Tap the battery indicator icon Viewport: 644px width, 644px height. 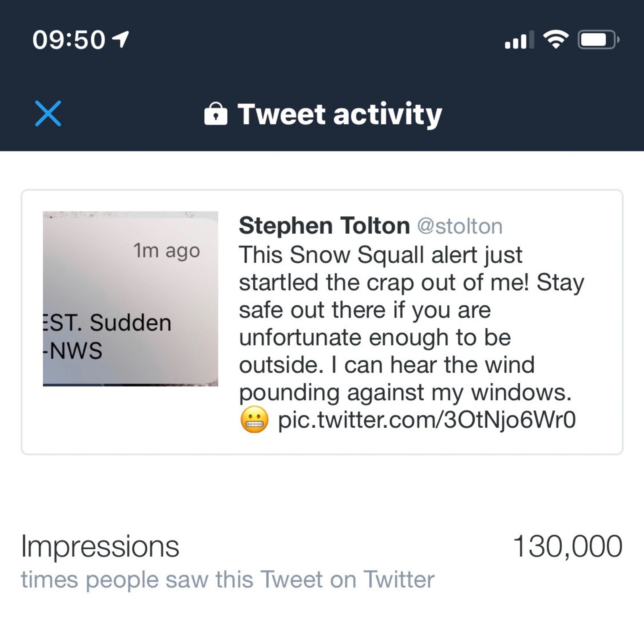pyautogui.click(x=598, y=40)
